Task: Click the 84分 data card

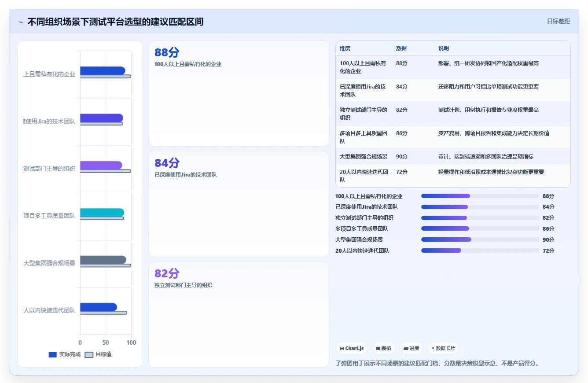Action: [x=239, y=204]
